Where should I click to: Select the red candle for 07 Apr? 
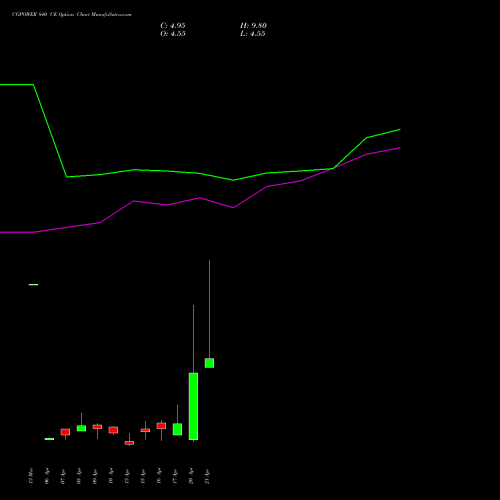[x=65, y=432]
